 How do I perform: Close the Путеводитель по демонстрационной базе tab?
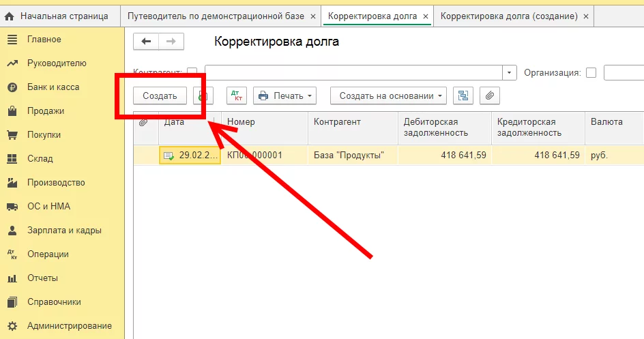[x=312, y=15]
